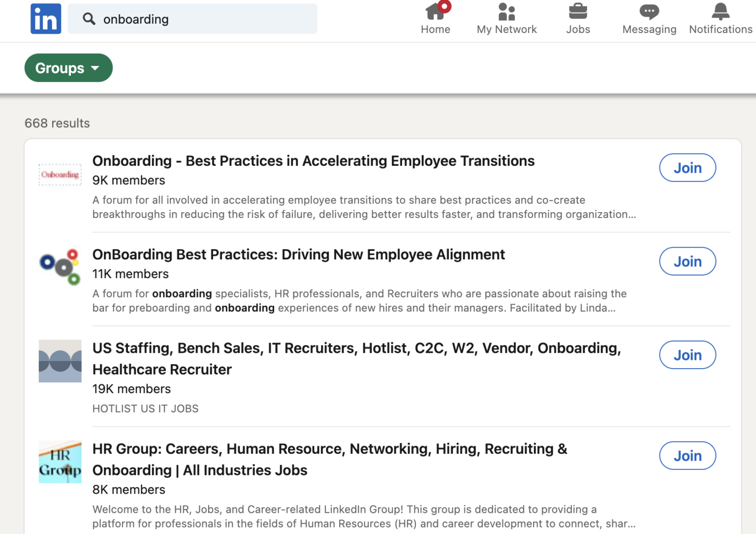The height and width of the screenshot is (534, 756).
Task: Open the US Staffing group title link
Action: pyautogui.click(x=356, y=359)
